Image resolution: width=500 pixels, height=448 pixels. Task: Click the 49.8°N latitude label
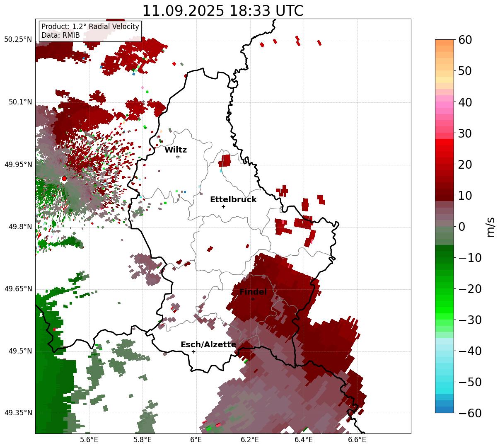pyautogui.click(x=20, y=227)
